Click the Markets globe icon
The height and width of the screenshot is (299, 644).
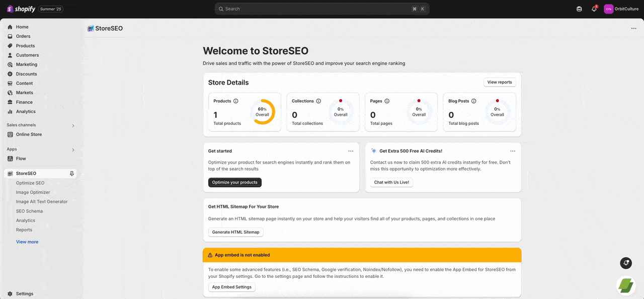(x=10, y=93)
